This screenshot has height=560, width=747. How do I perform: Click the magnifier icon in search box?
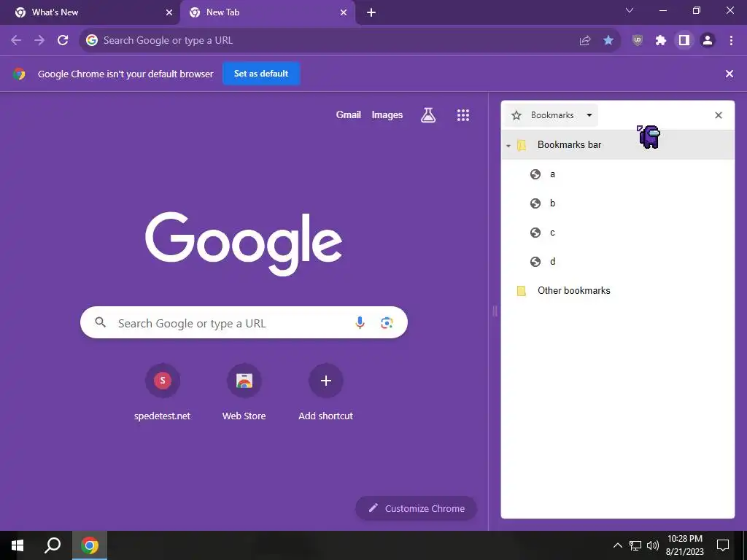[100, 322]
